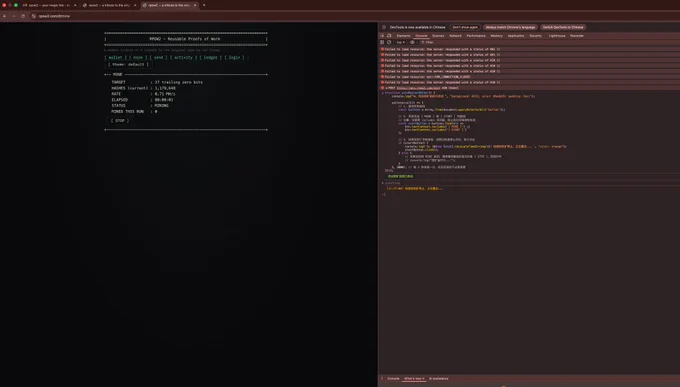
Task: Click 'Switch DevTools to Chinese' button
Action: (563, 27)
